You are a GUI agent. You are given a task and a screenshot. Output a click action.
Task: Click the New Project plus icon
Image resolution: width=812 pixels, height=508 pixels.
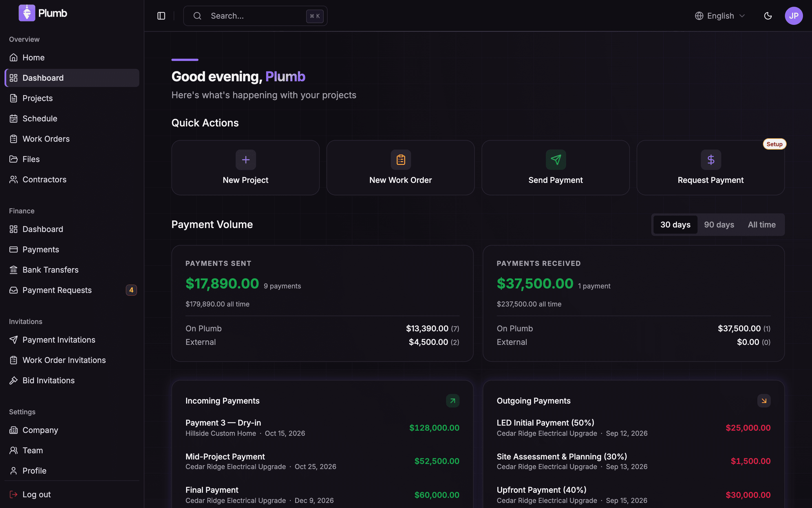(x=246, y=159)
